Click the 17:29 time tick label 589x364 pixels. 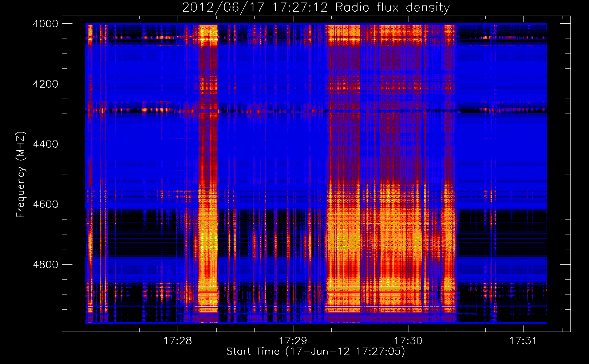click(293, 341)
